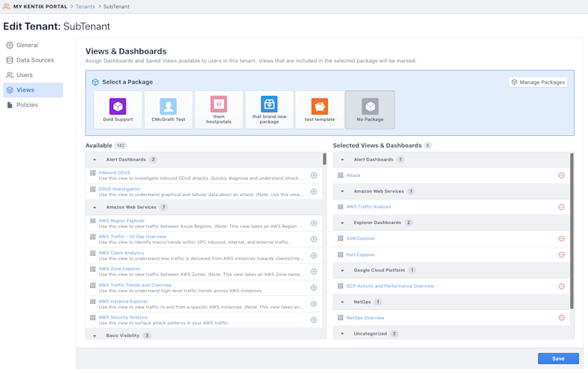Add AWS Traffic Trends and Overview view
This screenshot has width=588, height=373.
coord(314,288)
